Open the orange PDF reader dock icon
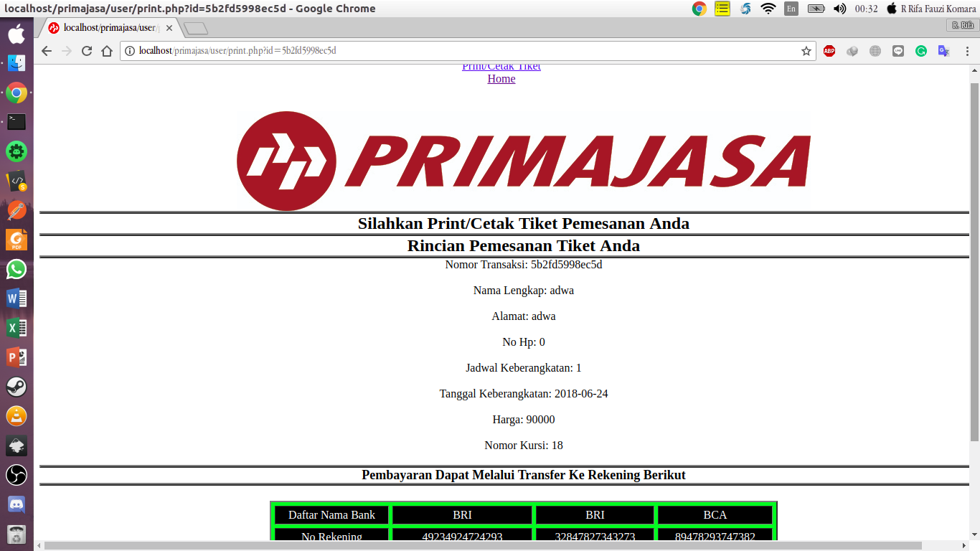The height and width of the screenshot is (551, 980). (17, 240)
